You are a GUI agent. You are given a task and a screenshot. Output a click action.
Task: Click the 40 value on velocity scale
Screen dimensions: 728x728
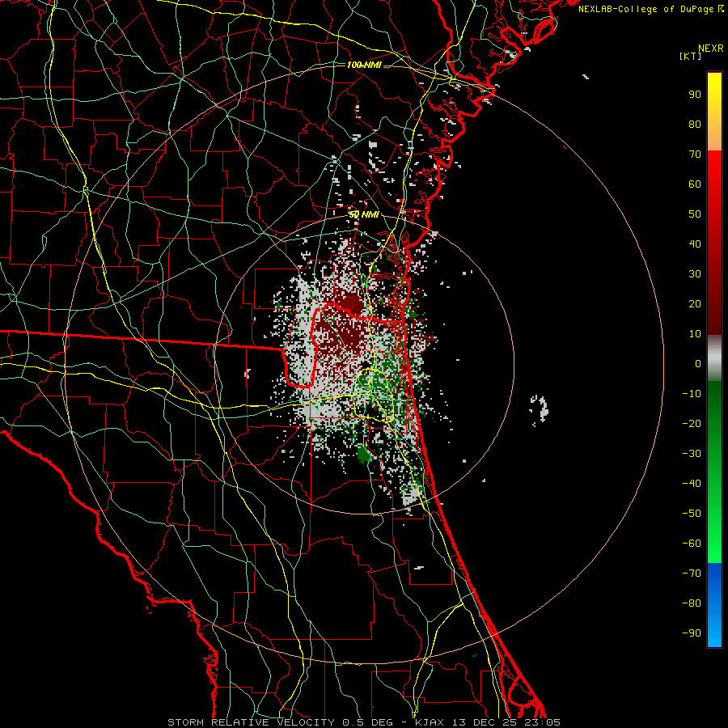695,243
